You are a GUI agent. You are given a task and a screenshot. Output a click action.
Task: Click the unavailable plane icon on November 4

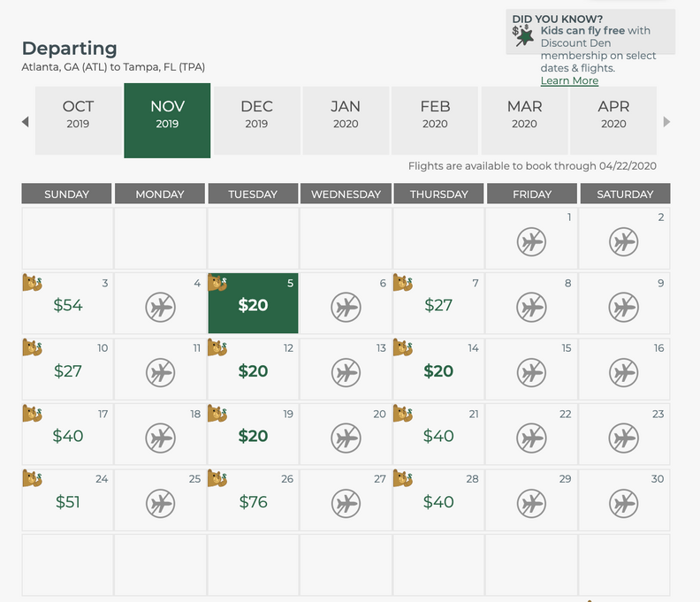[x=161, y=307]
